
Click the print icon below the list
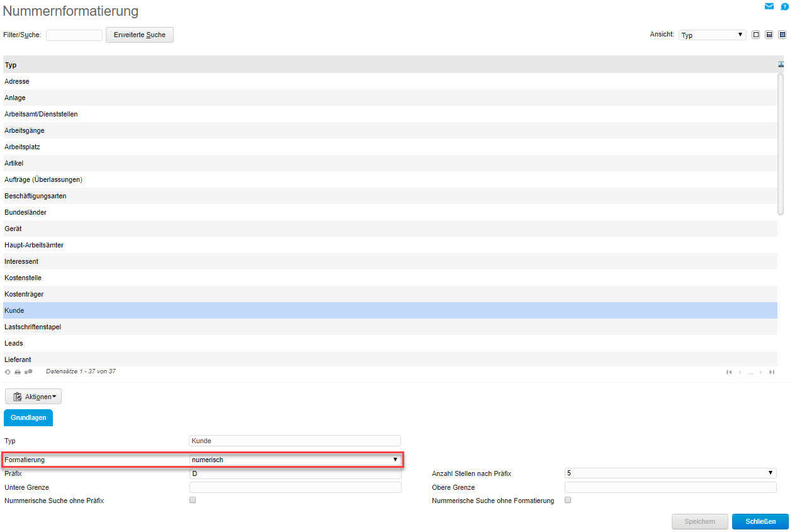pos(18,372)
